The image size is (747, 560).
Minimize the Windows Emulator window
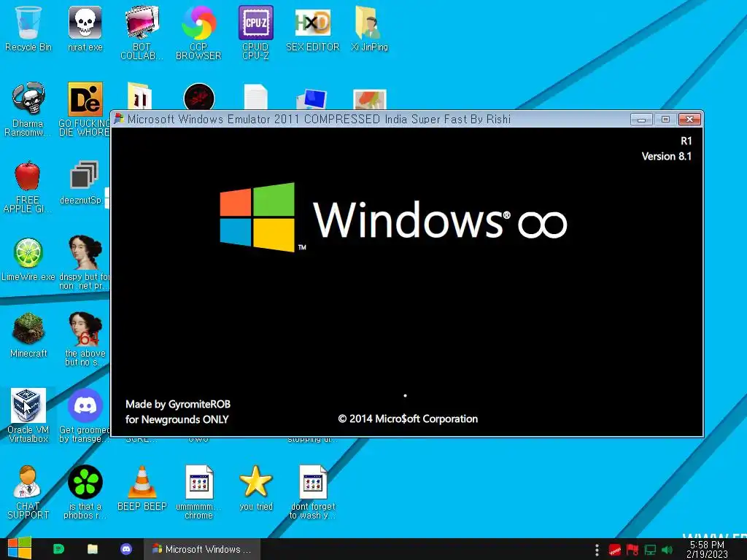pos(641,119)
